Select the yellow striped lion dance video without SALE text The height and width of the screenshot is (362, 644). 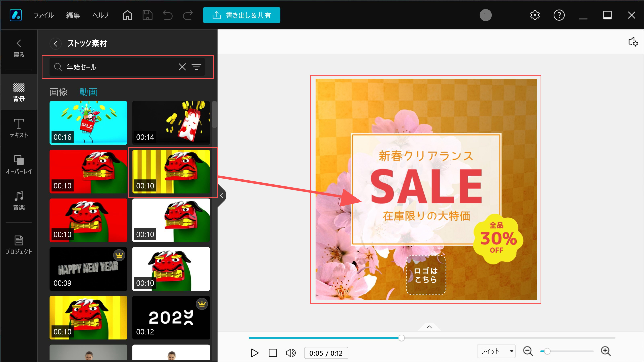click(171, 172)
